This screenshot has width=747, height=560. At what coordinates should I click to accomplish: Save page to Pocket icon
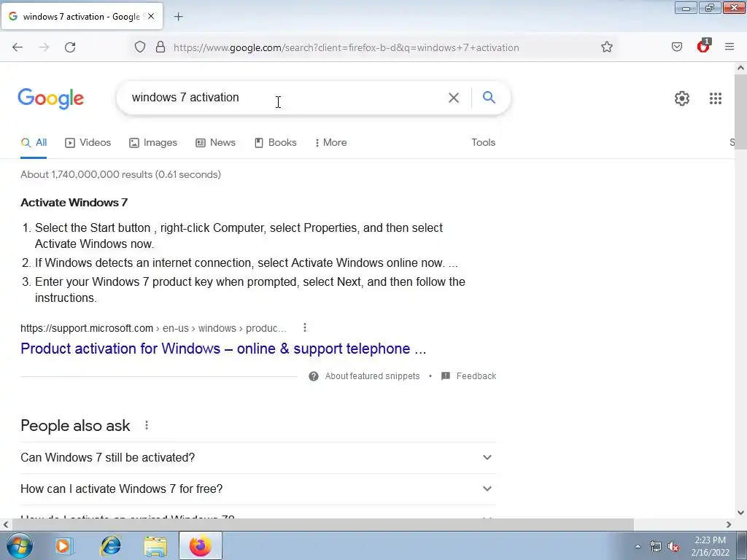pyautogui.click(x=677, y=47)
